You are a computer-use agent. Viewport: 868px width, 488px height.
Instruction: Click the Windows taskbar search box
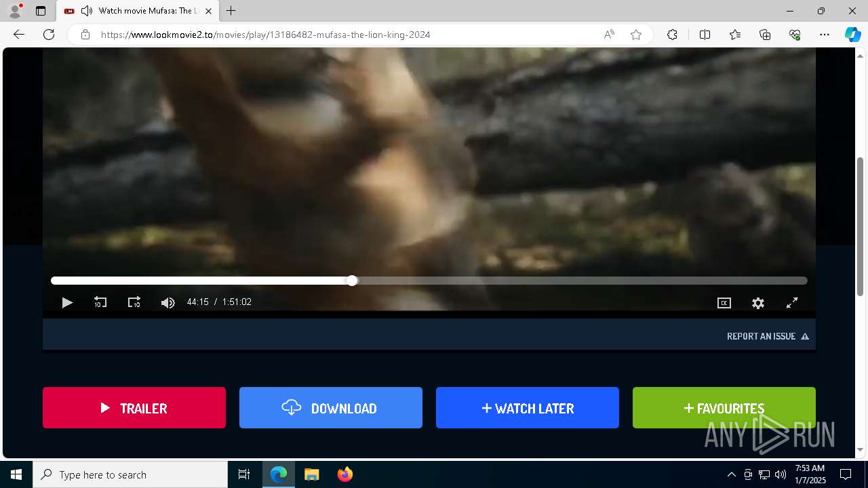[130, 474]
